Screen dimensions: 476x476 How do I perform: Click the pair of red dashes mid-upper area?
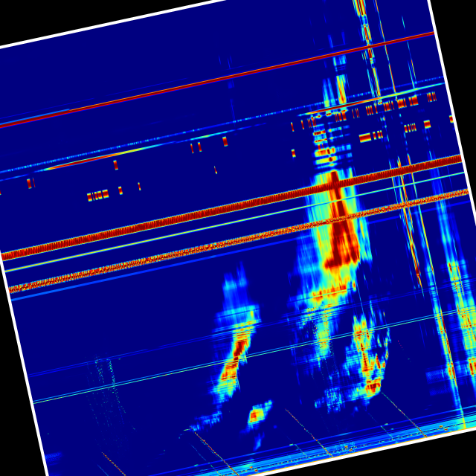pos(196,147)
